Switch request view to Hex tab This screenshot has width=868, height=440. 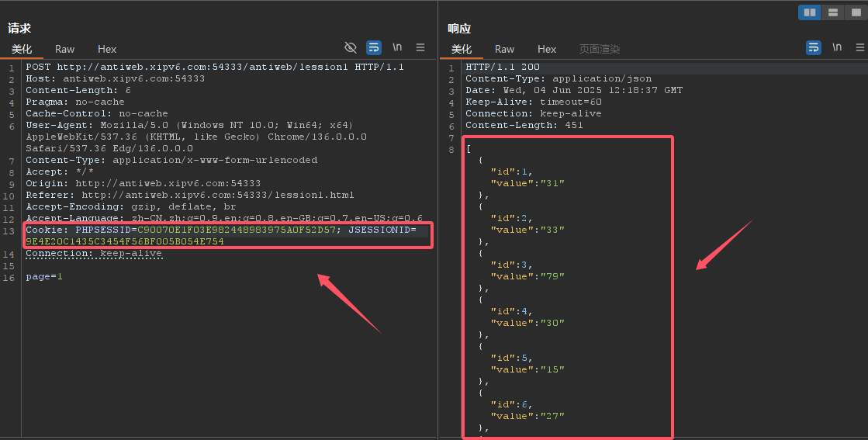tap(107, 49)
